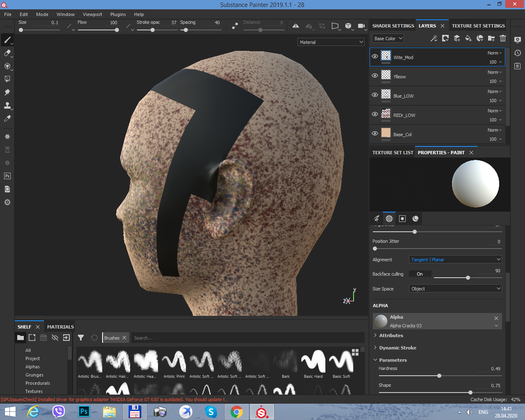The width and height of the screenshot is (525, 420).
Task: Click the shelf Search field
Action: [248, 338]
